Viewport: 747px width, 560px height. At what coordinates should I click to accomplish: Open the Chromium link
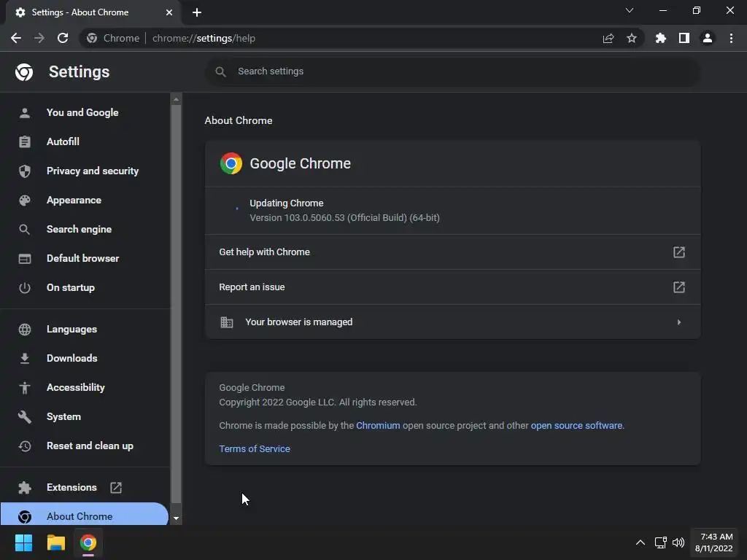pos(378,425)
